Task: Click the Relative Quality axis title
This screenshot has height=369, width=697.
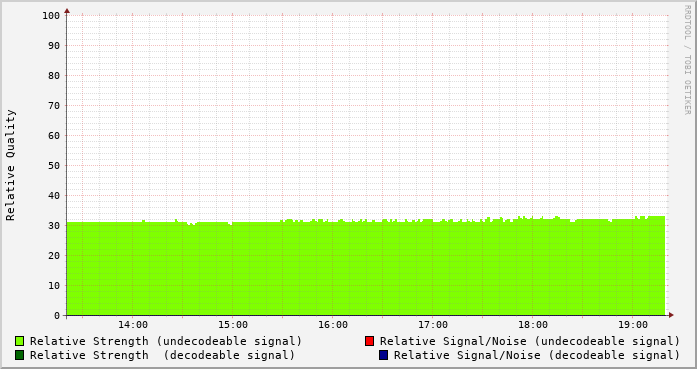Action: (11, 165)
